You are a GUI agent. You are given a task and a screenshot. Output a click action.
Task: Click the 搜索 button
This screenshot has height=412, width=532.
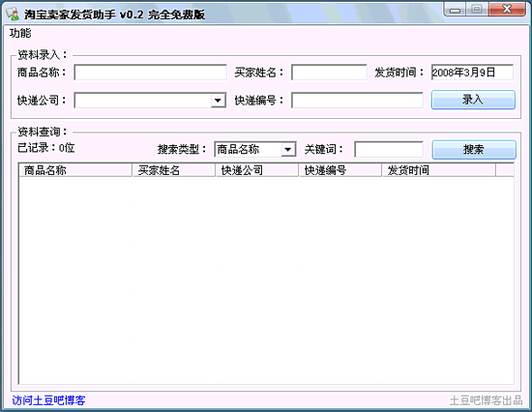point(474,150)
